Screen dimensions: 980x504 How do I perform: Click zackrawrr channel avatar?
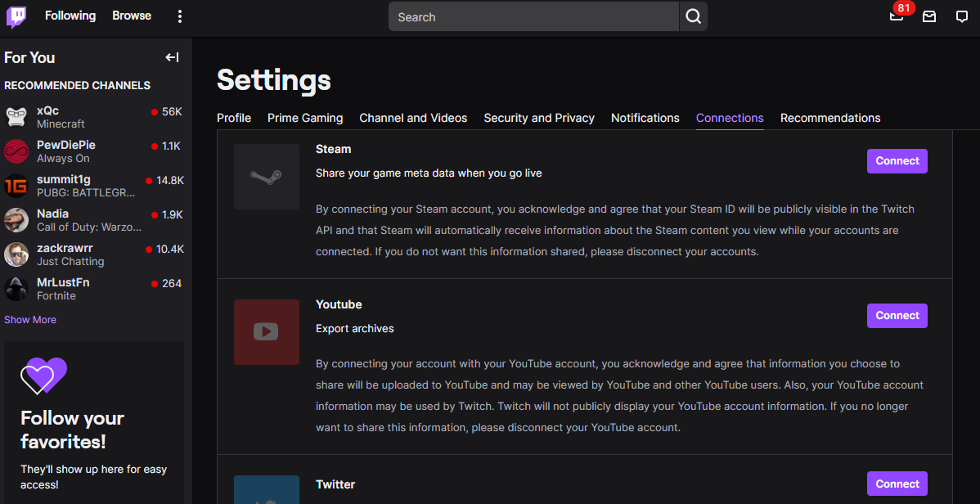point(16,254)
